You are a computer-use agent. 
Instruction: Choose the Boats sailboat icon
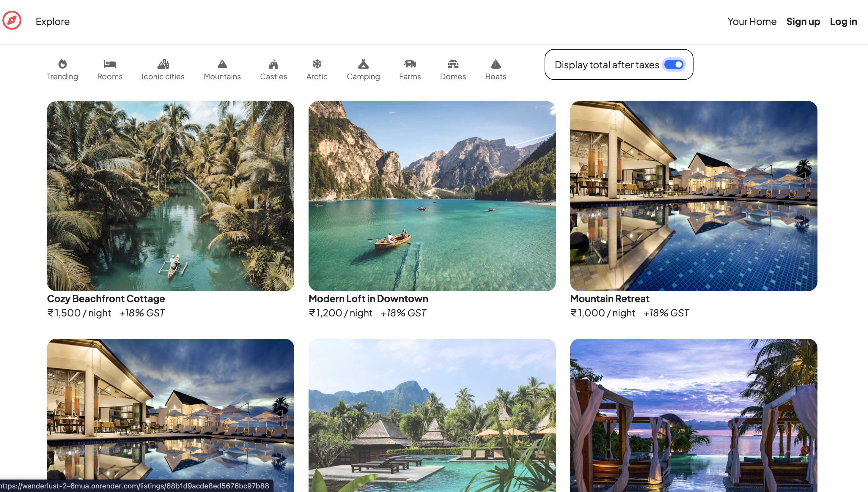[496, 64]
